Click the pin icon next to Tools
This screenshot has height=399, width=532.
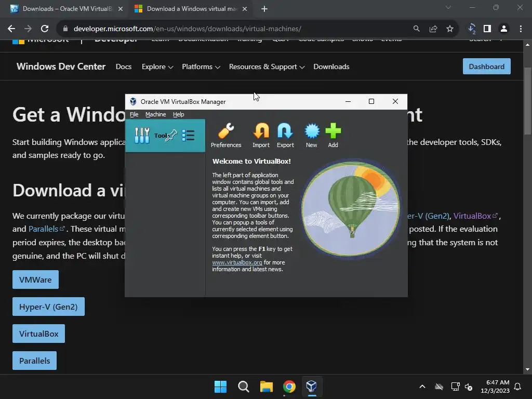171,135
